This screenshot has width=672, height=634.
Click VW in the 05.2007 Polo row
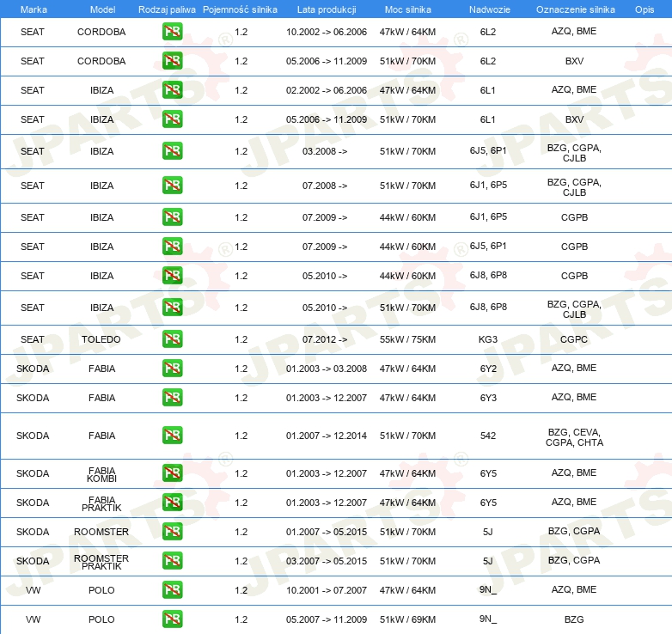pyautogui.click(x=33, y=619)
